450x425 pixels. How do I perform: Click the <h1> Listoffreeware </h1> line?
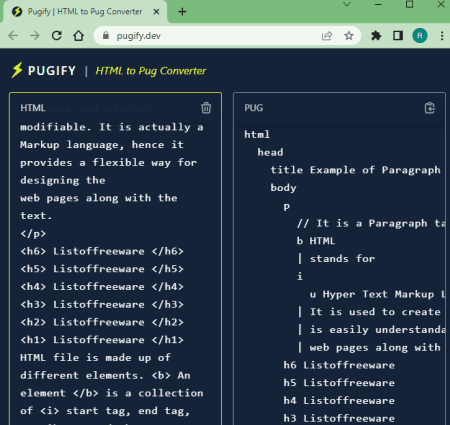coord(102,340)
